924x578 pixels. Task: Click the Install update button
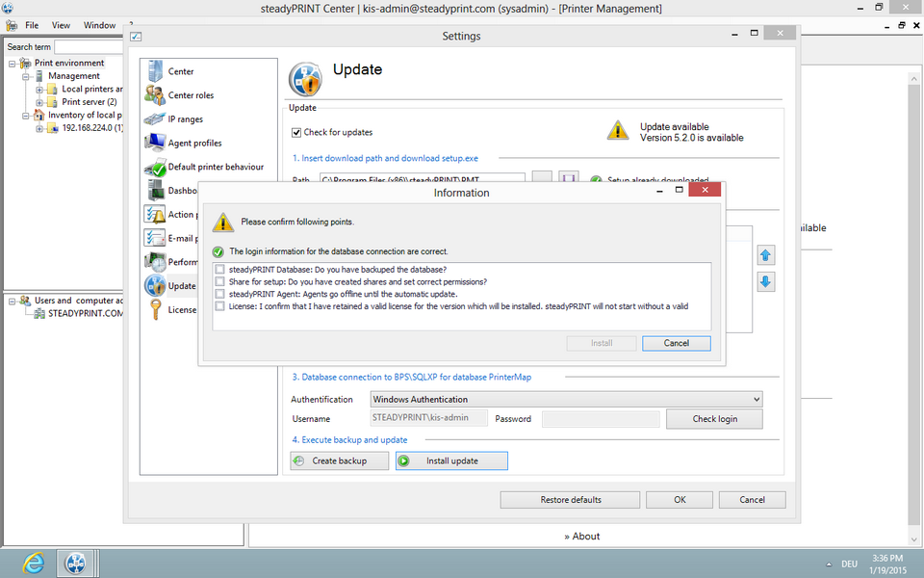coord(452,460)
